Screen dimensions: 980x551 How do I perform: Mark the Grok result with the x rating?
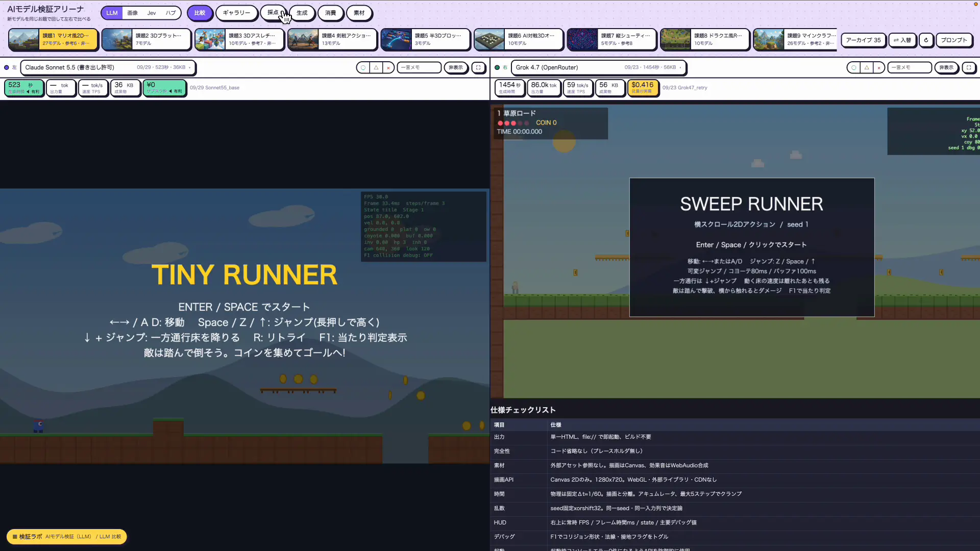[879, 67]
